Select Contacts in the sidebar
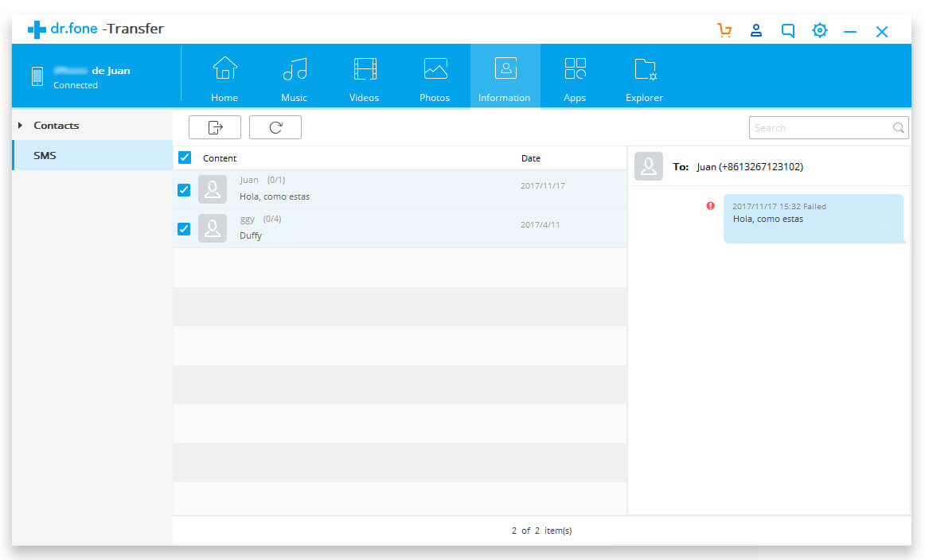The width and height of the screenshot is (925, 560). pos(56,125)
